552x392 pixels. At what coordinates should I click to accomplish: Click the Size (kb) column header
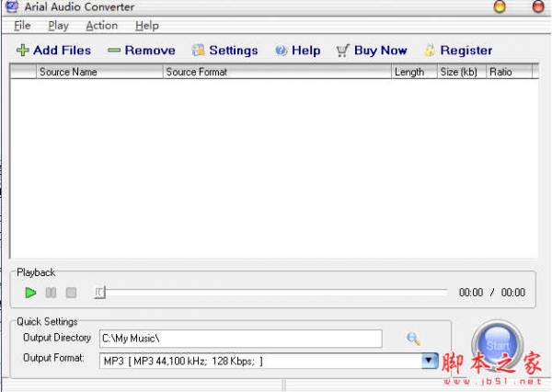click(x=462, y=72)
